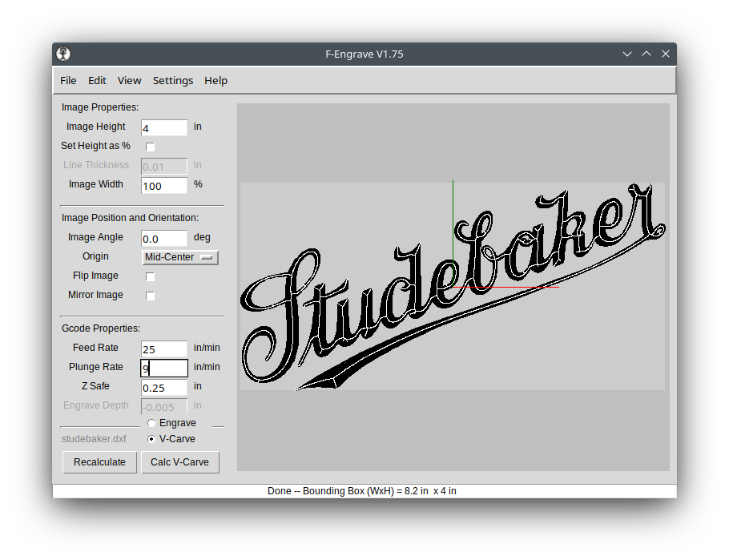Click the Image Position and Orientation heading
The height and width of the screenshot is (560, 729).
pyautogui.click(x=130, y=218)
